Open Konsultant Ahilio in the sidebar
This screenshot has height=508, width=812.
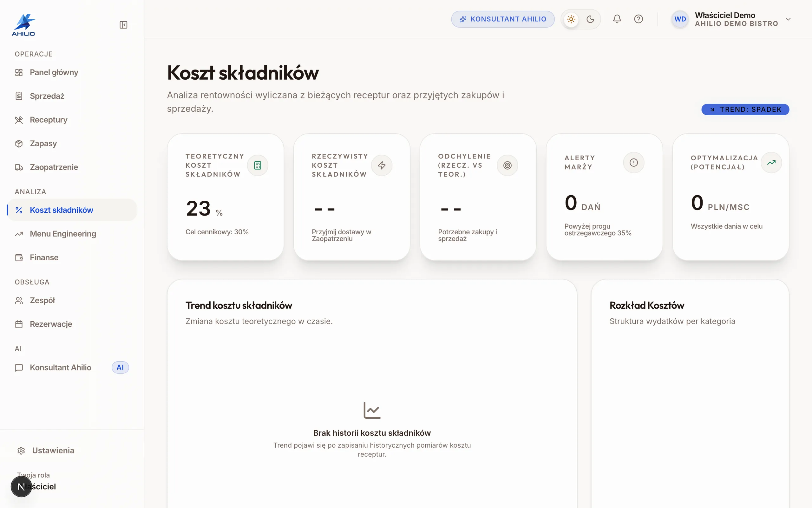coord(72,368)
